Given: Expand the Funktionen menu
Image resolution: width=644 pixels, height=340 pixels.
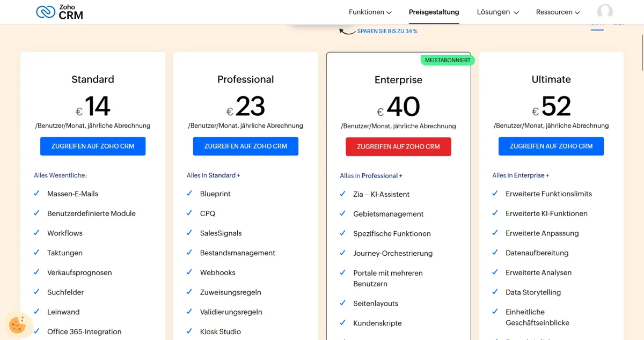Looking at the screenshot, I should click(370, 12).
